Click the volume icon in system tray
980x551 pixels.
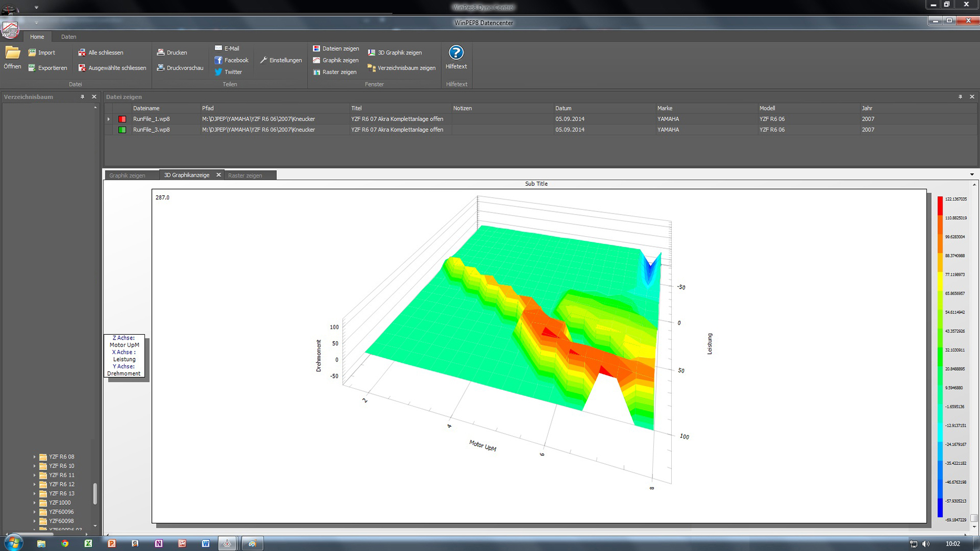point(926,544)
